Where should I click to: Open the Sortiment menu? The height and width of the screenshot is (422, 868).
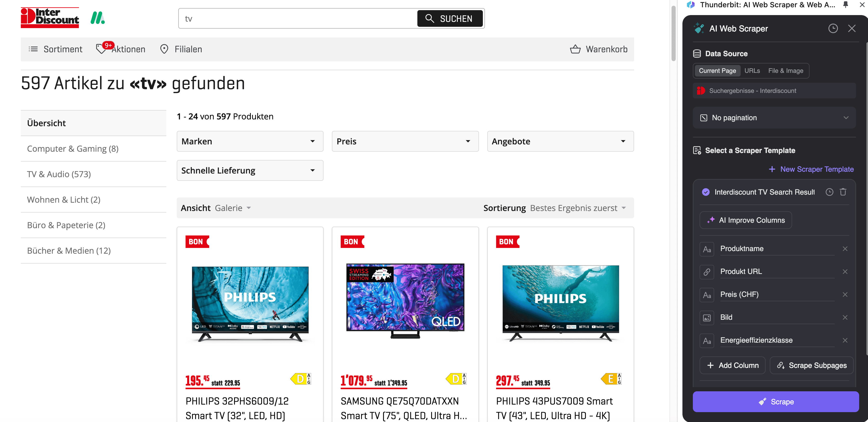pos(56,49)
